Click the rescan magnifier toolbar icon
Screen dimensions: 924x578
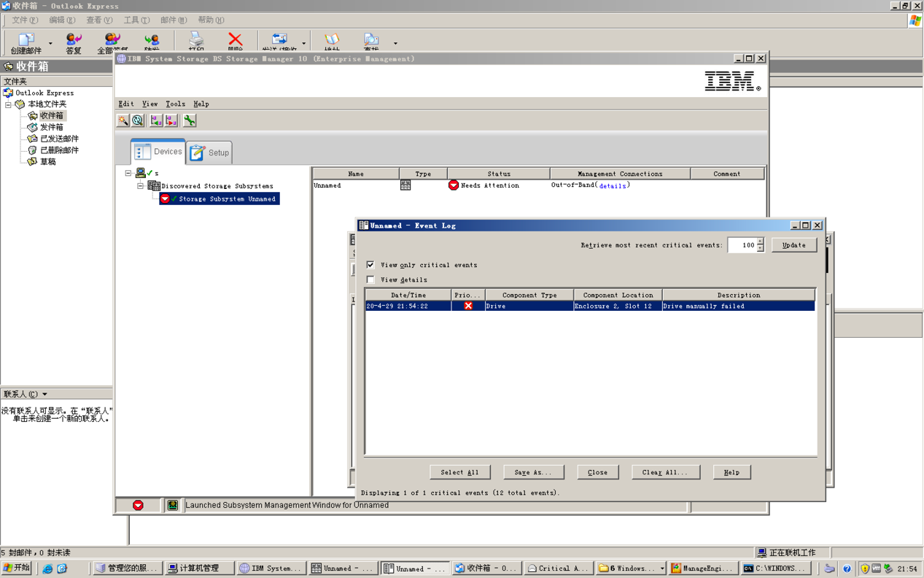[x=138, y=120]
